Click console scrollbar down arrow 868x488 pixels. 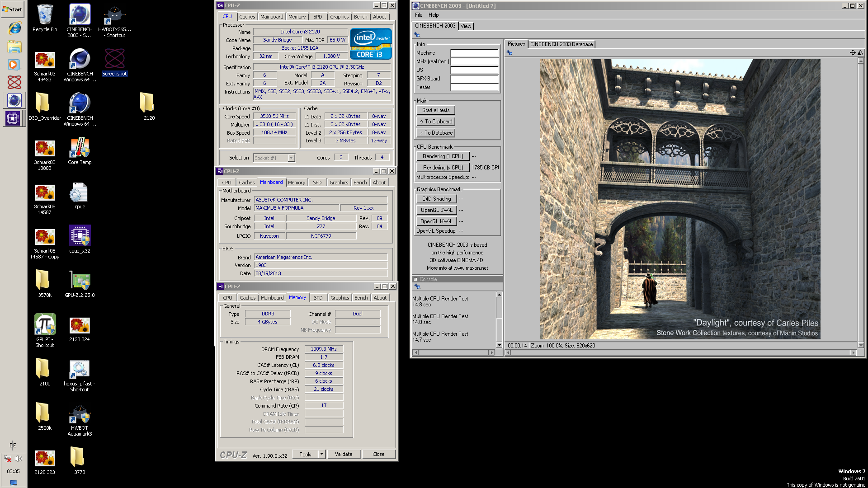click(499, 345)
